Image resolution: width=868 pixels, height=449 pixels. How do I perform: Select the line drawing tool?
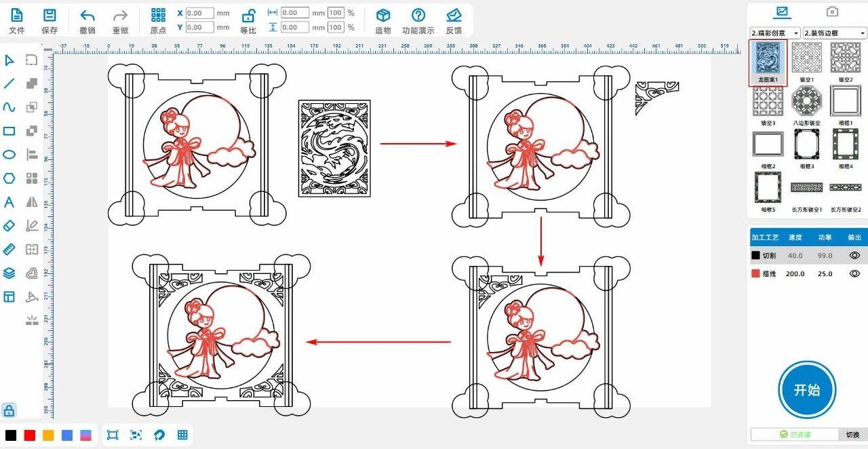coord(9,84)
